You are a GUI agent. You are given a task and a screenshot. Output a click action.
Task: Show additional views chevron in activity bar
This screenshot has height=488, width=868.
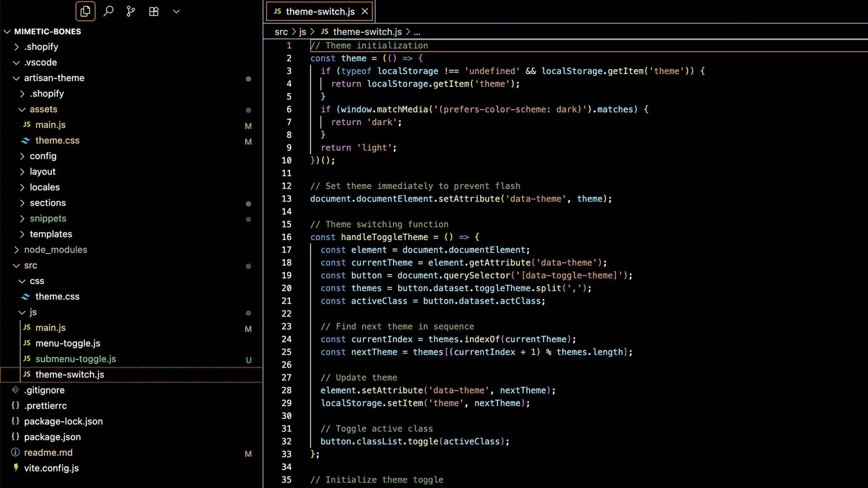(176, 11)
